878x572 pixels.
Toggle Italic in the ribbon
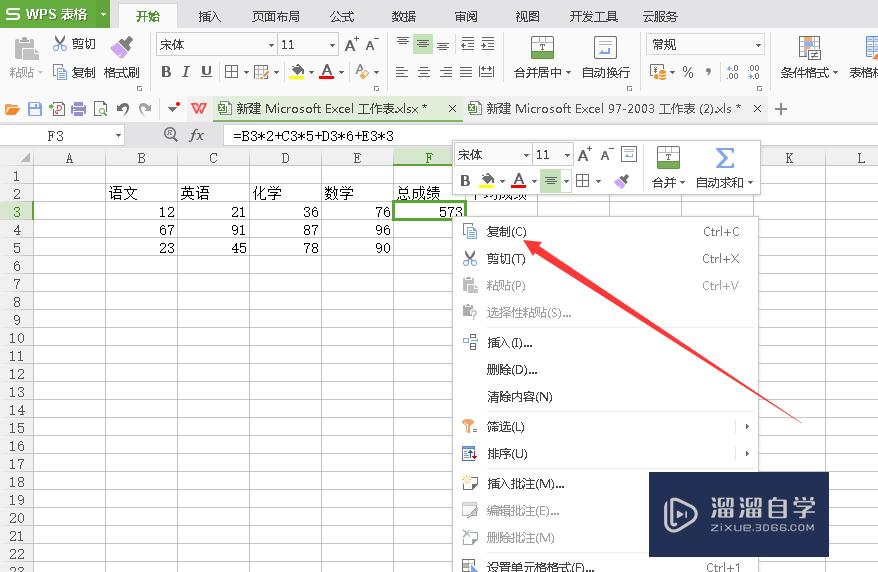click(x=185, y=72)
